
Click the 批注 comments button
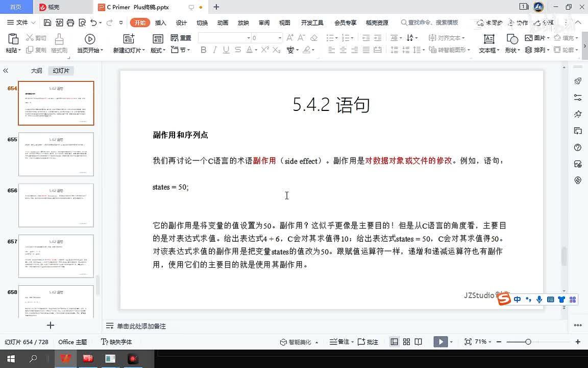(x=368, y=342)
